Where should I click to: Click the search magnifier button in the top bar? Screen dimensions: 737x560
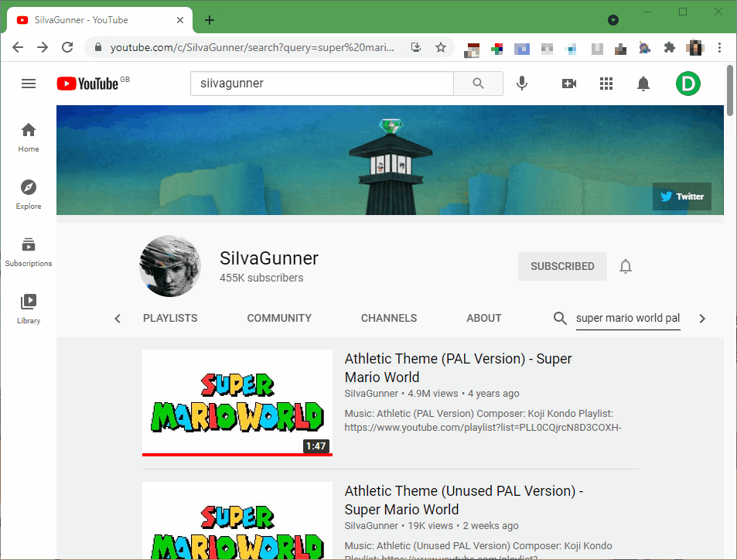478,84
